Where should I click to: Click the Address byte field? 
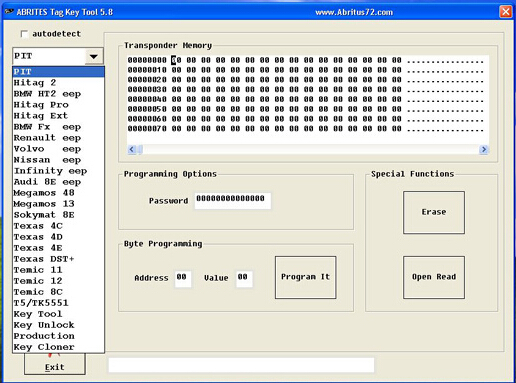click(183, 278)
